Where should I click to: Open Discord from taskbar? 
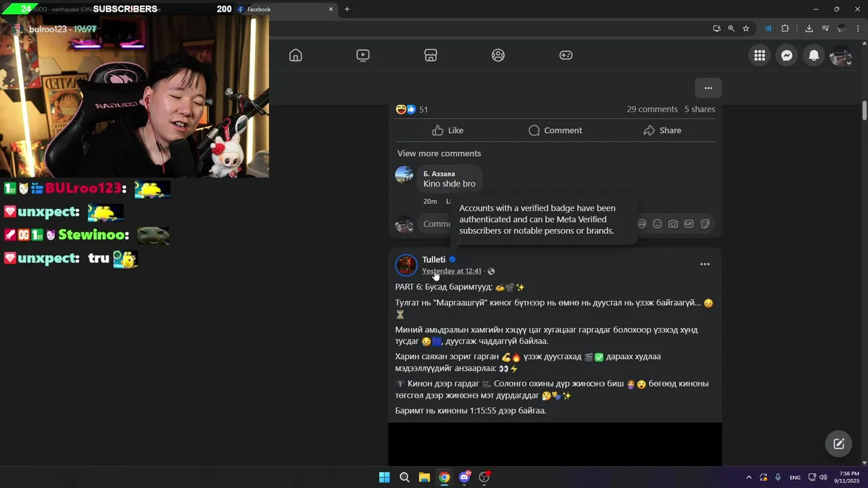pos(464,477)
